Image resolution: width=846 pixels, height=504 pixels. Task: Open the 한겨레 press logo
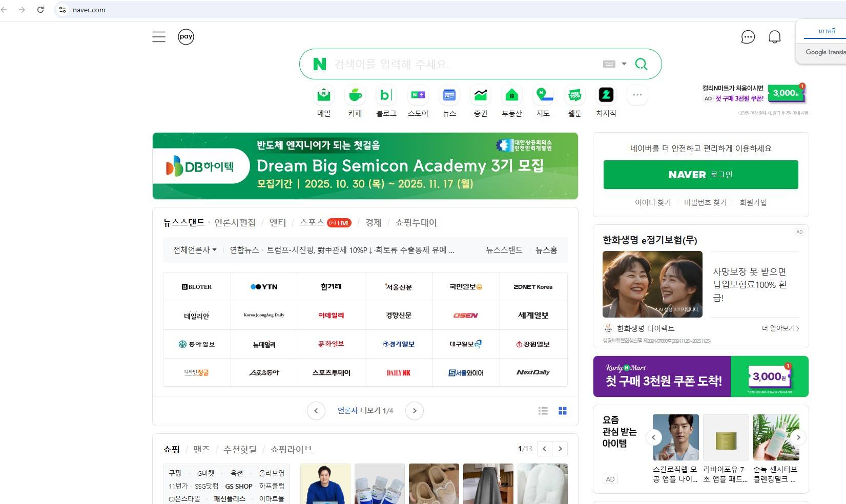point(331,287)
